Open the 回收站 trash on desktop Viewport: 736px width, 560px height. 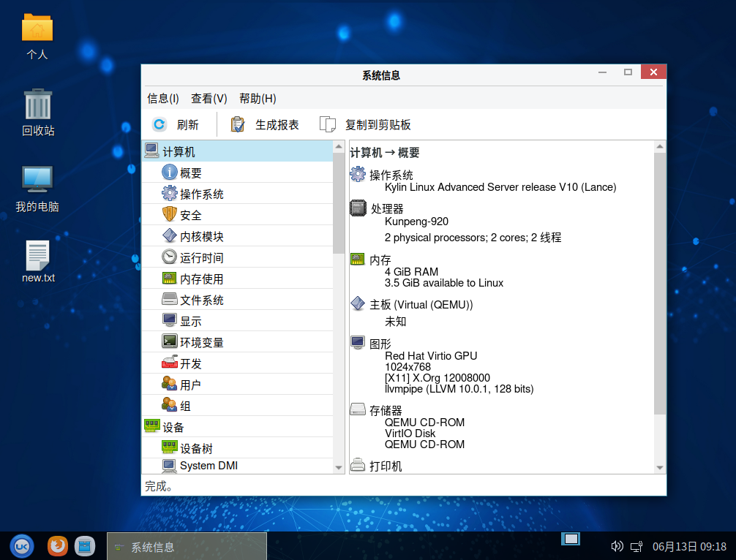click(38, 113)
